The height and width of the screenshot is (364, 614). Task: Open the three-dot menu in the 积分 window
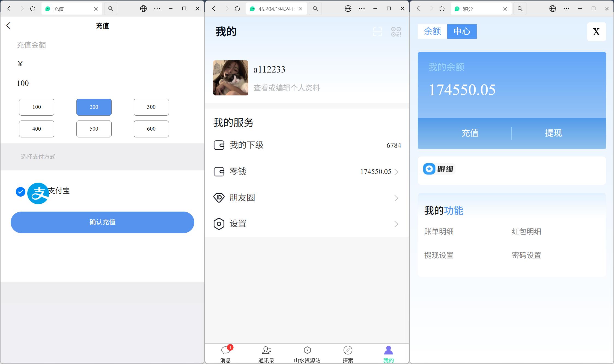(567, 9)
